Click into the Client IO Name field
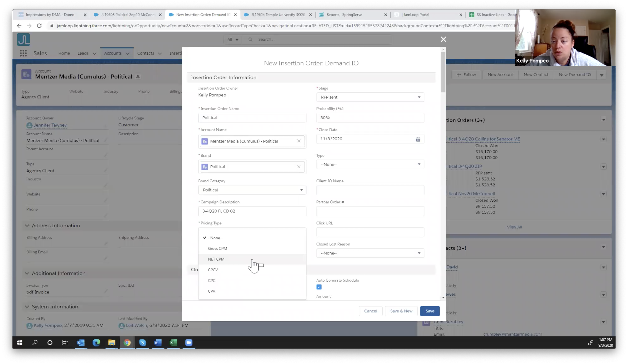Image resolution: width=628 pixels, height=364 pixels. [x=370, y=190]
